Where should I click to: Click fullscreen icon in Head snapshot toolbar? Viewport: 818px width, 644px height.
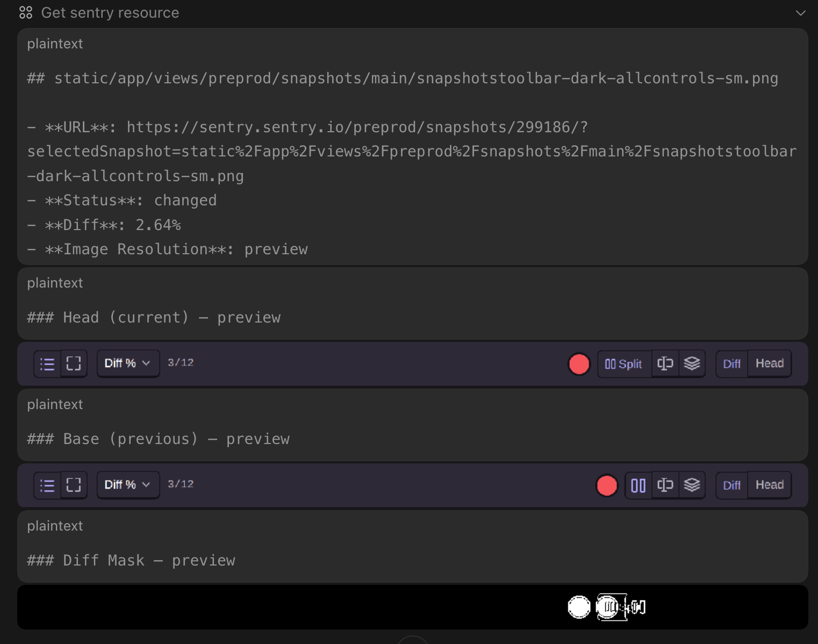coord(74,364)
